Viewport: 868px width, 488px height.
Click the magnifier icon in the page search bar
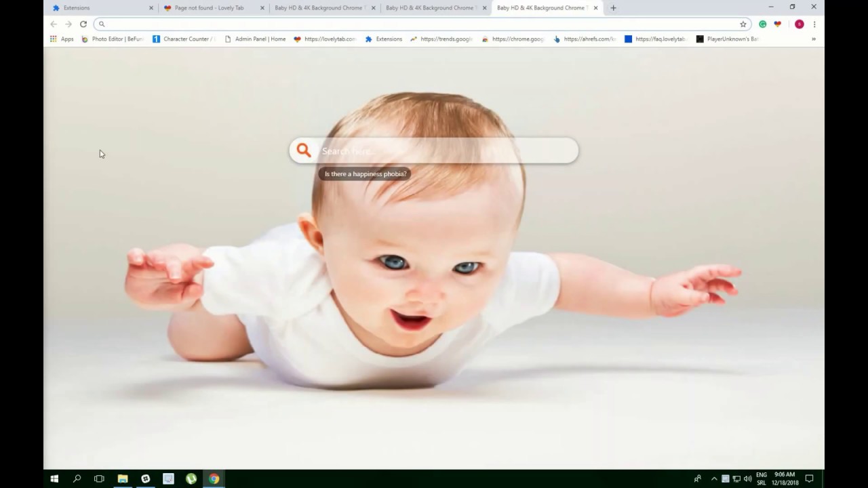303,150
